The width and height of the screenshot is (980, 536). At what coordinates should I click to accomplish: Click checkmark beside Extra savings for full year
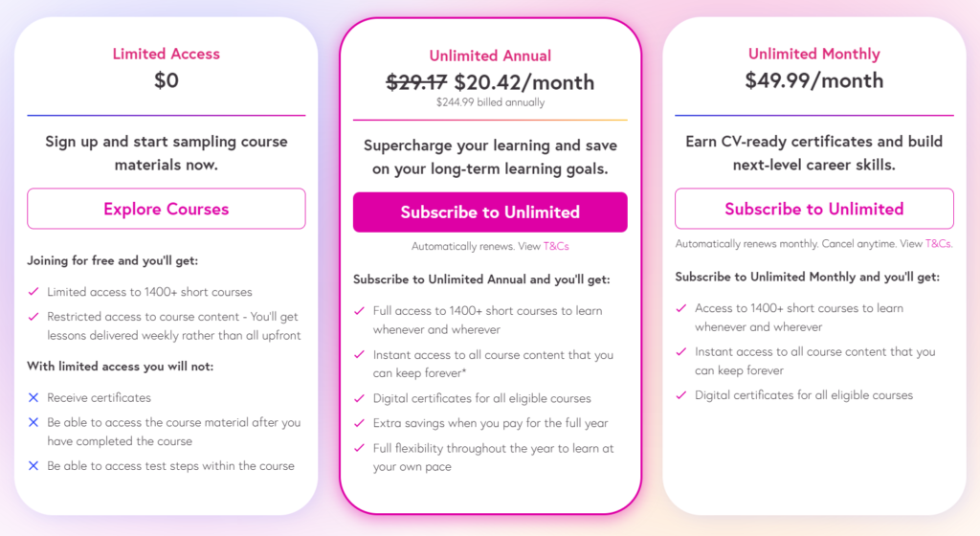click(360, 423)
